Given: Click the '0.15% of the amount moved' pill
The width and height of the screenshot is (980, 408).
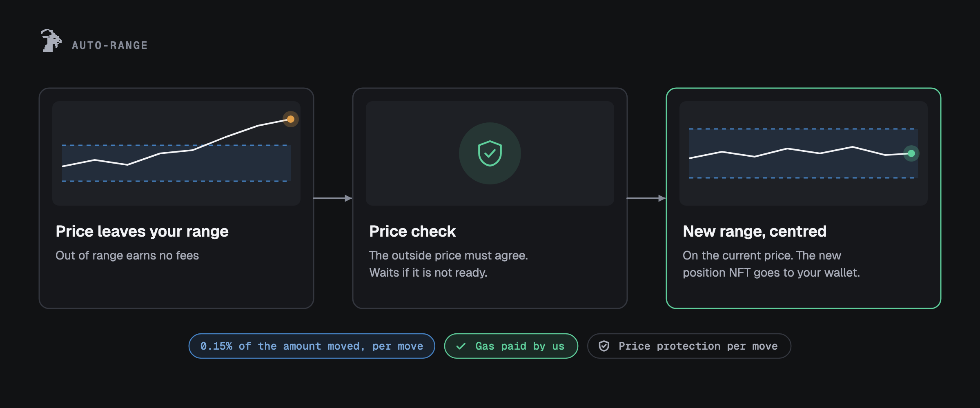Looking at the screenshot, I should click(x=312, y=346).
